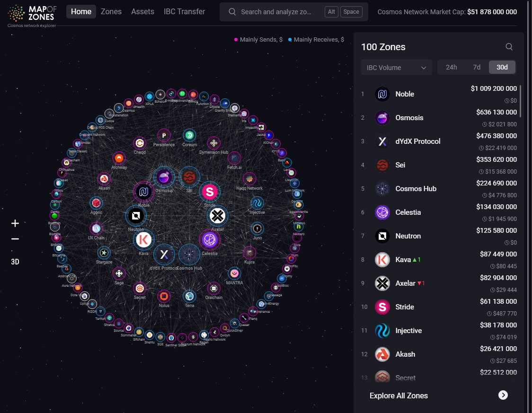Screen dimensions: 532x413
Task: Select the 7d period toggle
Action: click(477, 67)
